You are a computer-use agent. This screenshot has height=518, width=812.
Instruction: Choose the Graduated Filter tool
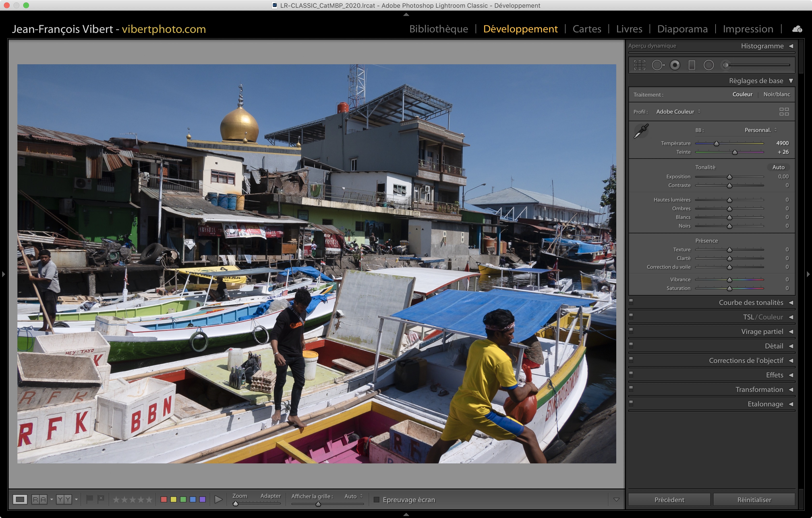692,65
